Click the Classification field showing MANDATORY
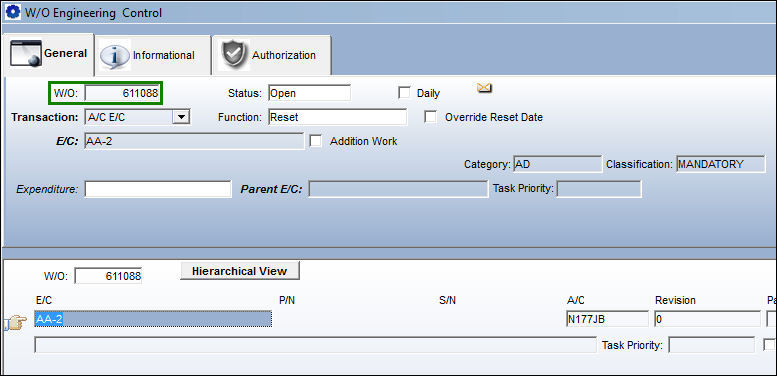This screenshot has height=376, width=777. click(721, 164)
